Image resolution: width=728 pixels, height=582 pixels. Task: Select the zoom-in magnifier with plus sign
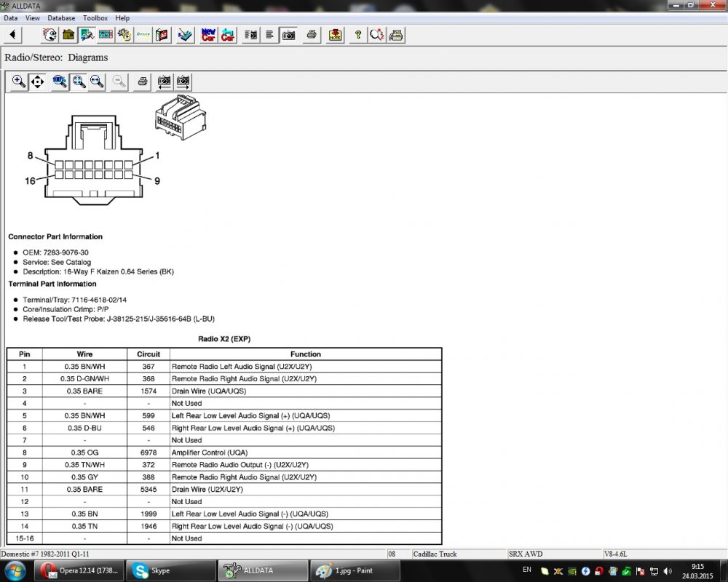[x=19, y=82]
